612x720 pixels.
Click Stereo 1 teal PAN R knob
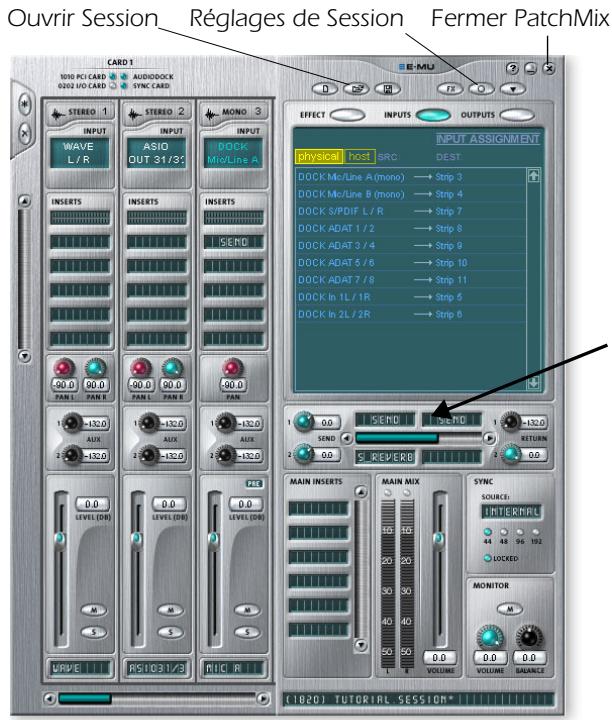[95, 368]
